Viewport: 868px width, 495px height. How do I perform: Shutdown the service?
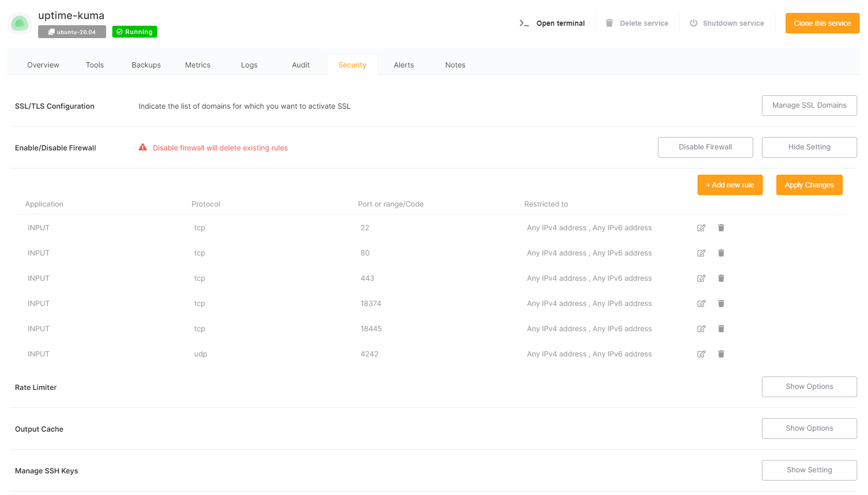(727, 23)
